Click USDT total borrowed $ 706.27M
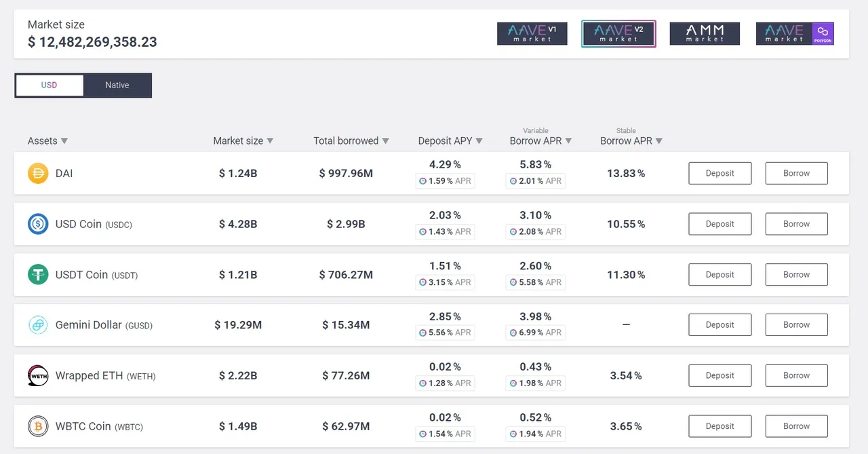 346,275
